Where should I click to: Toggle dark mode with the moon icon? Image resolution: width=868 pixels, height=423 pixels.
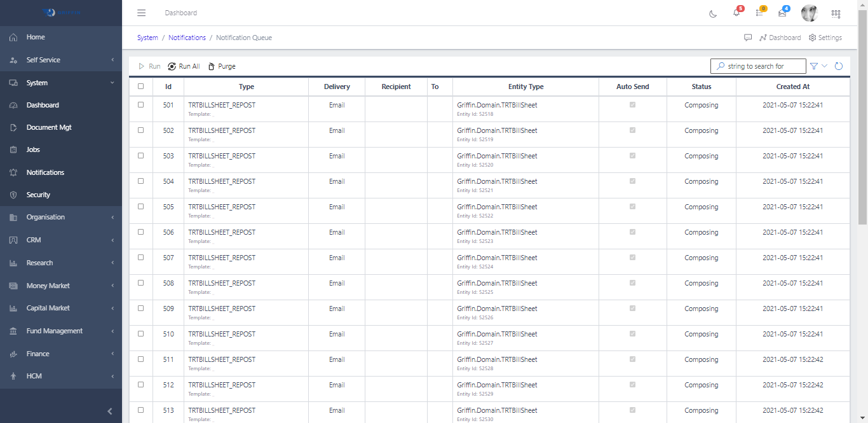click(712, 13)
